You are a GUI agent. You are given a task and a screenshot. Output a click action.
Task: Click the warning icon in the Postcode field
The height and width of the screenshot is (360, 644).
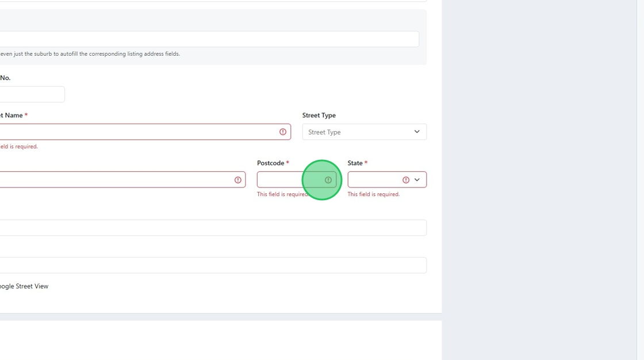point(328,180)
